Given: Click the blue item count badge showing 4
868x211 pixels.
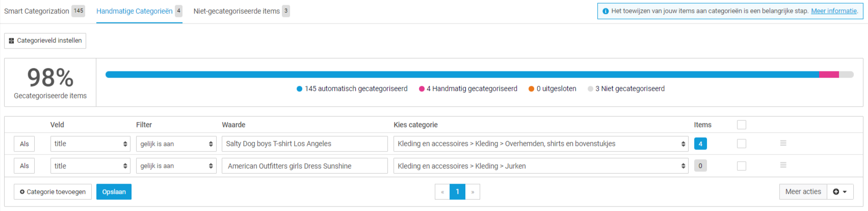Looking at the screenshot, I should coord(700,144).
